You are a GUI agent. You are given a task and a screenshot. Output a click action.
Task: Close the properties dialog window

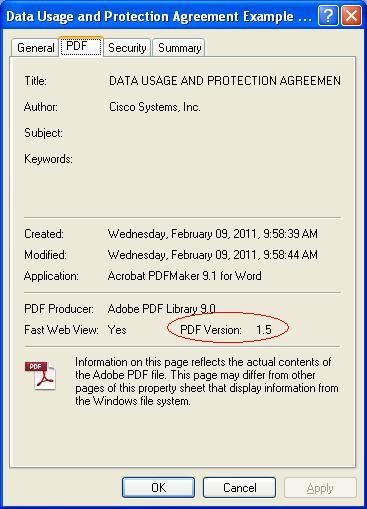351,15
